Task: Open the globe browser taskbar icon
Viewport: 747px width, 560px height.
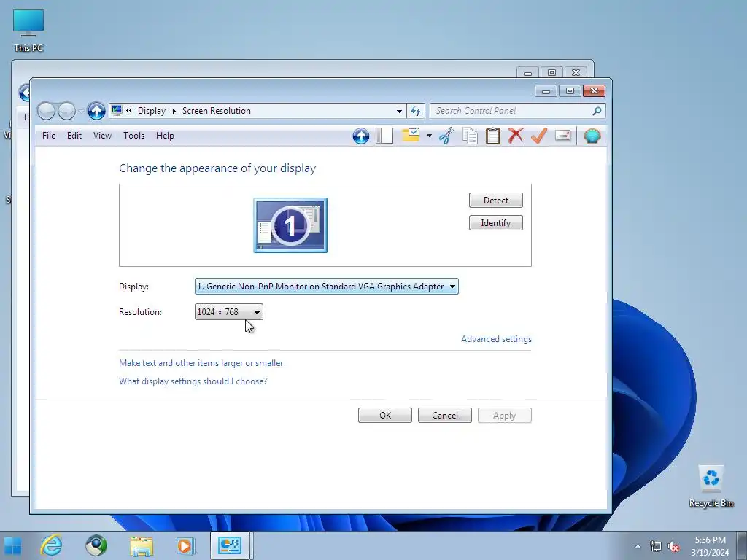Action: pyautogui.click(x=96, y=545)
